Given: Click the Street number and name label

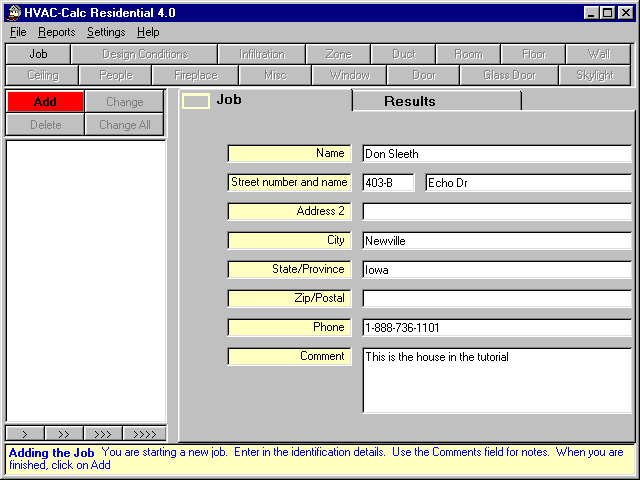Looking at the screenshot, I should pyautogui.click(x=289, y=182).
